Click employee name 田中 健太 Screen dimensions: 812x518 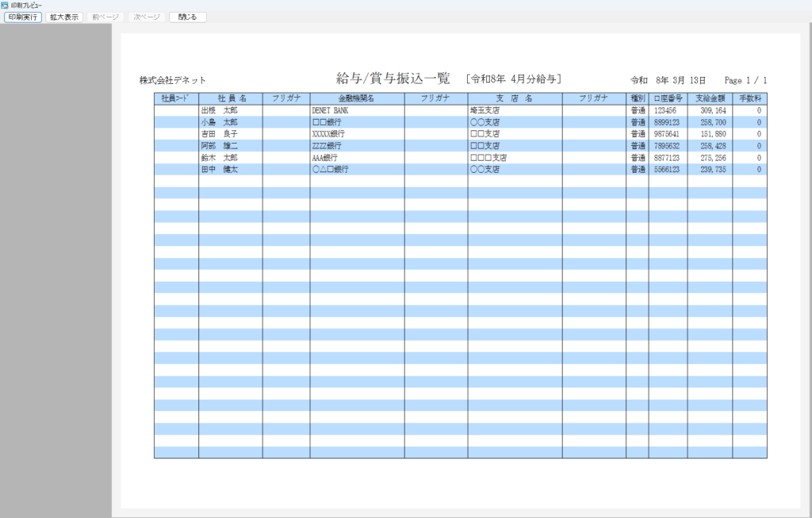click(219, 170)
